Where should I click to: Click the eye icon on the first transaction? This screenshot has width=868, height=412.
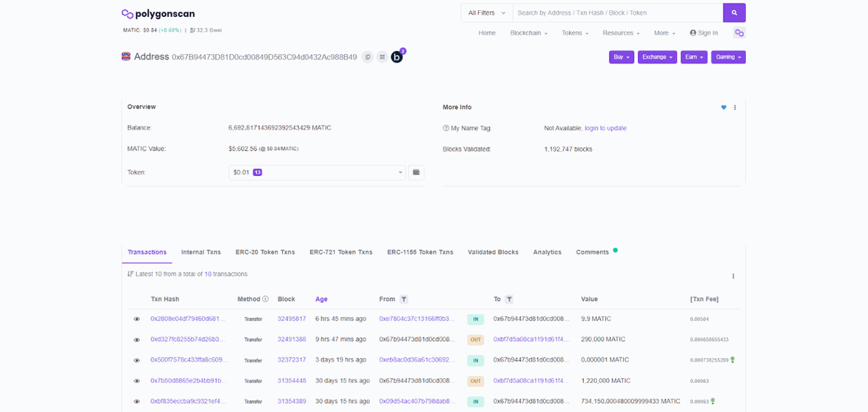(x=136, y=318)
